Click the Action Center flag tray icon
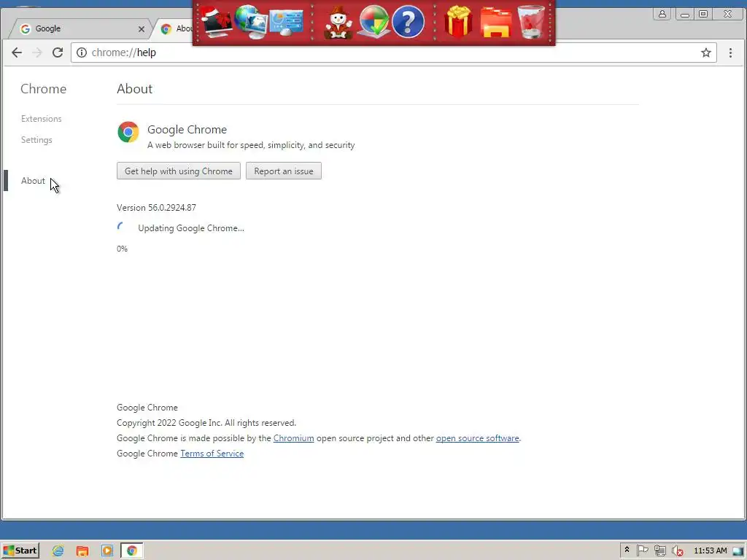Viewport: 747px width, 560px height. (642, 551)
